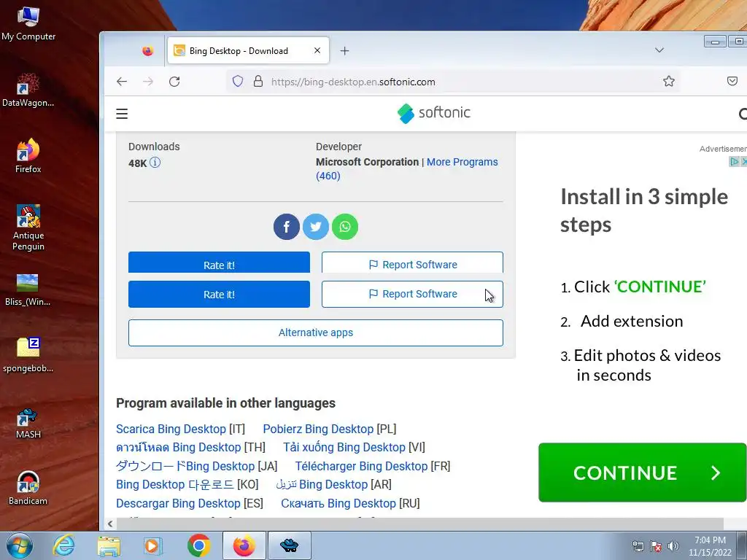Share on WhatsApp
The width and height of the screenshot is (747, 560).
click(x=345, y=227)
